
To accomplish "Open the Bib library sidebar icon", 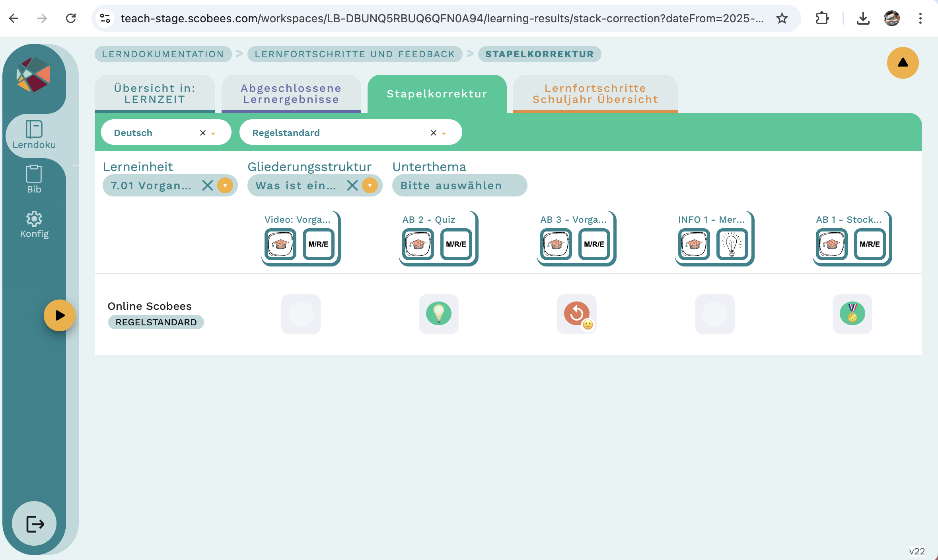I will pyautogui.click(x=34, y=179).
